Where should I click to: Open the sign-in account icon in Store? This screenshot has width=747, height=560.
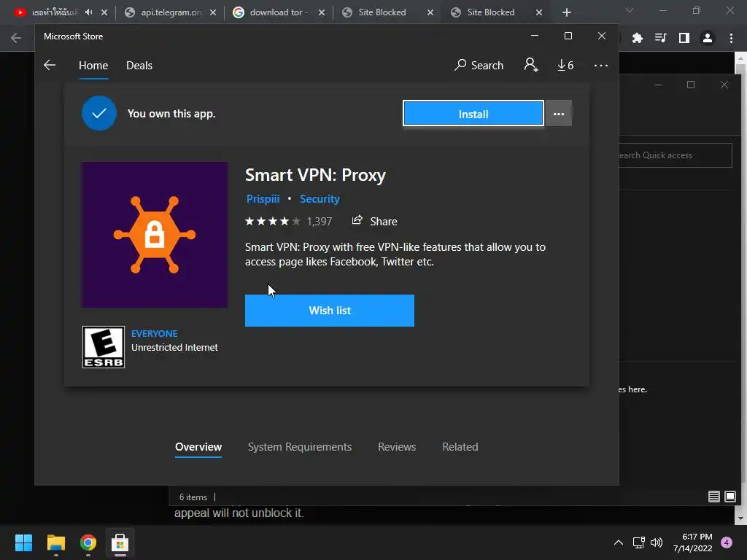click(x=531, y=65)
